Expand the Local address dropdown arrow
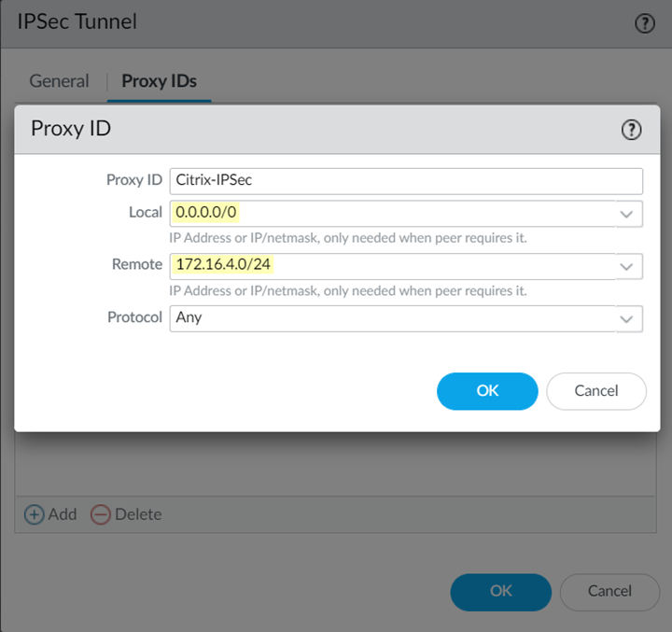Viewport: 672px width, 632px height. (x=626, y=214)
